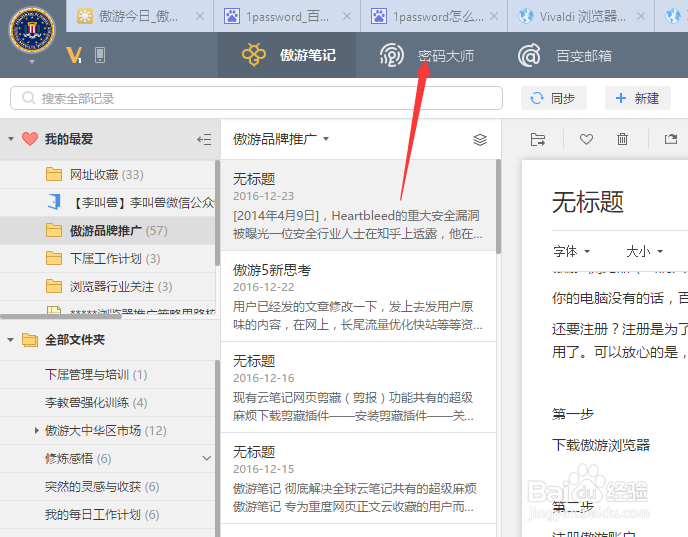
Task: Open the 我的每日工作计划 (6) folder
Action: 108,515
